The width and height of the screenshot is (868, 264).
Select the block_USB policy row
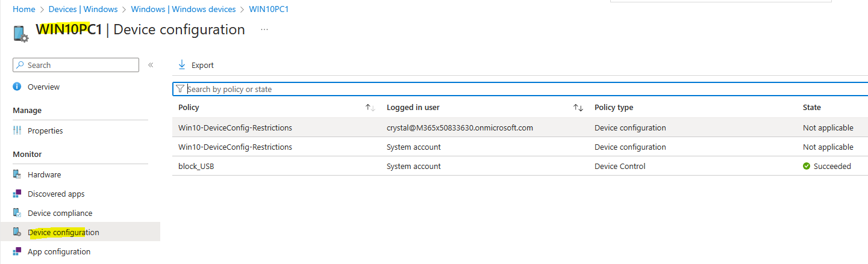520,166
